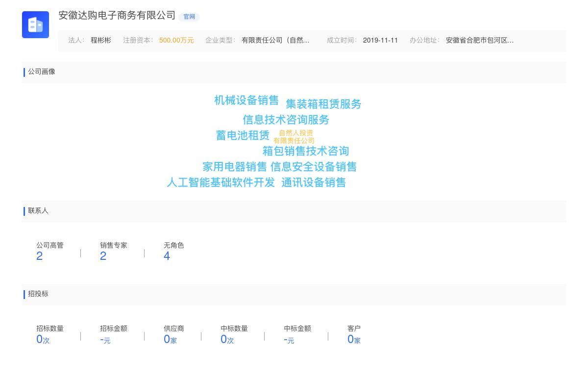Viewport: 588px width, 368px height.
Task: Open 中标金额 value -元
Action: tap(289, 340)
